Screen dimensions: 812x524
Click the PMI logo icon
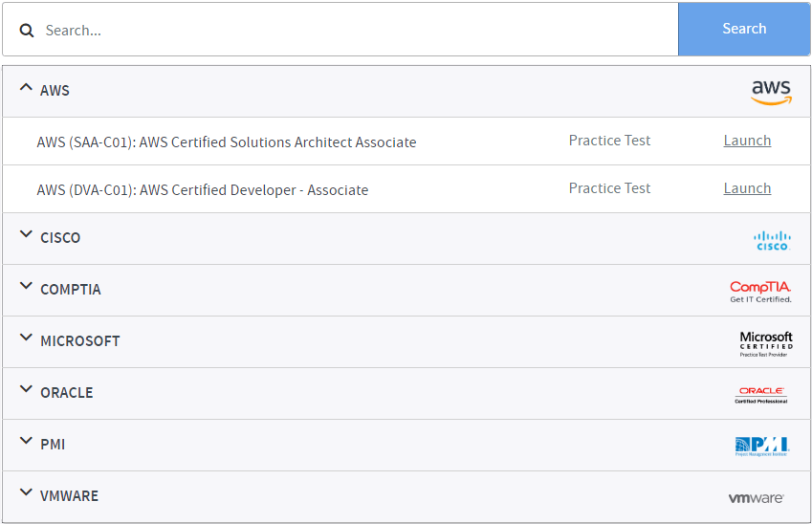[x=761, y=446]
